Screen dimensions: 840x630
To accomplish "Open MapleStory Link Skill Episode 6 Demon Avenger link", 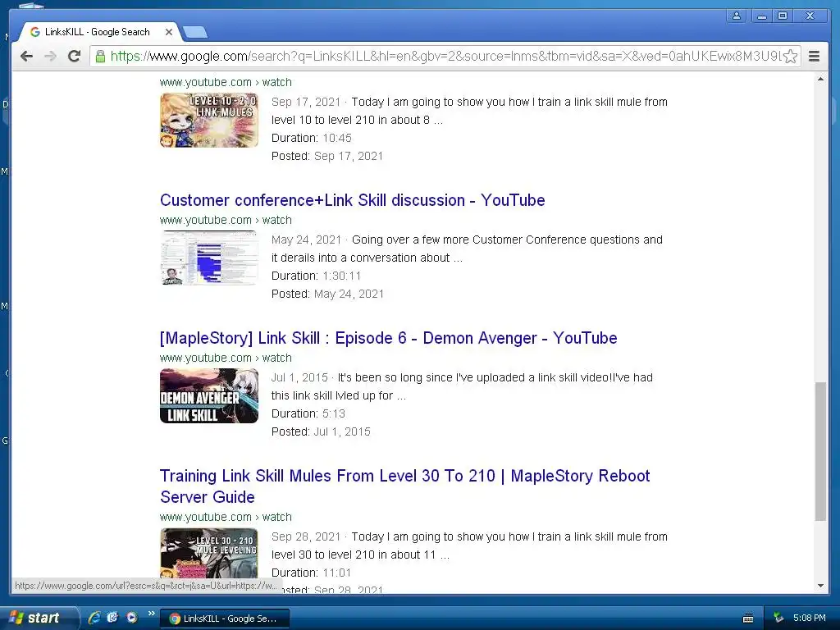I will pos(388,338).
